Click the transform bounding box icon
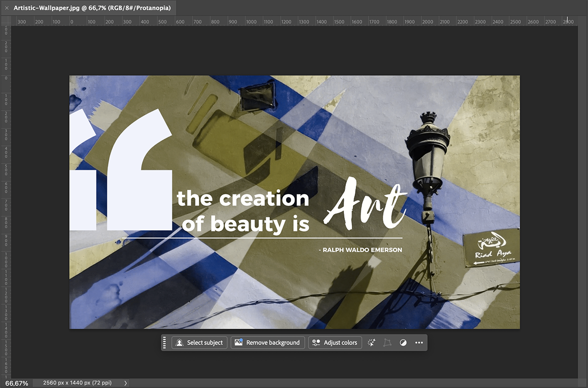Viewport: 588px width, 388px height. tap(387, 343)
